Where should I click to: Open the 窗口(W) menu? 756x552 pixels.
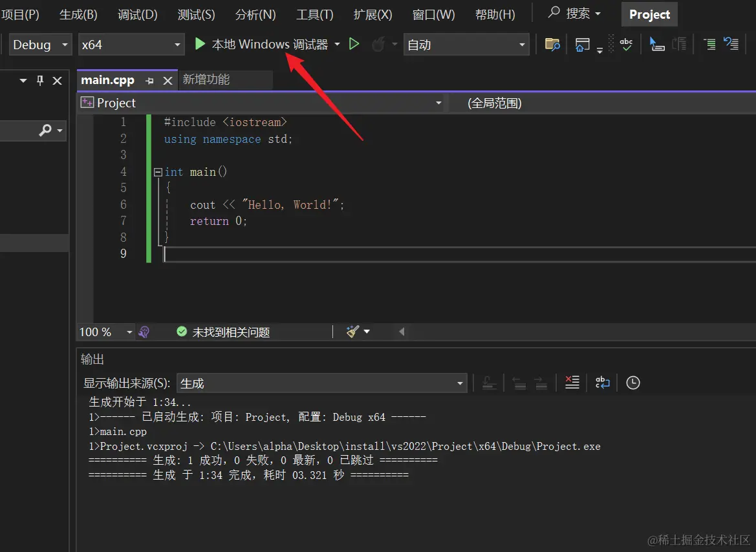[x=433, y=14]
